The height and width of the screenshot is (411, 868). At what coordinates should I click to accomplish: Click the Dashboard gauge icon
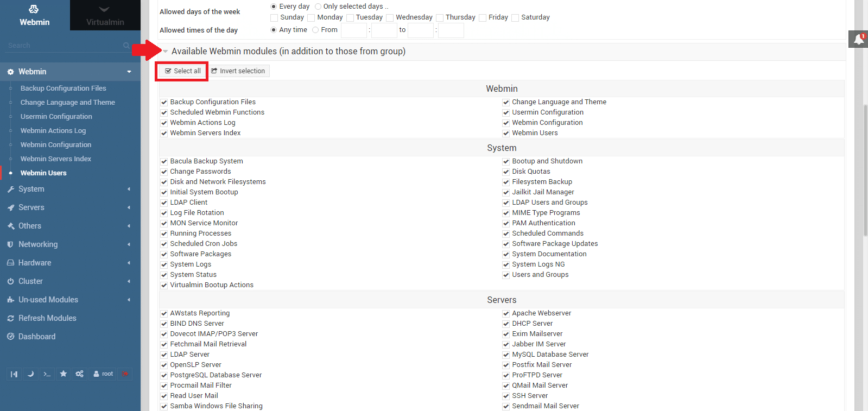click(x=10, y=337)
